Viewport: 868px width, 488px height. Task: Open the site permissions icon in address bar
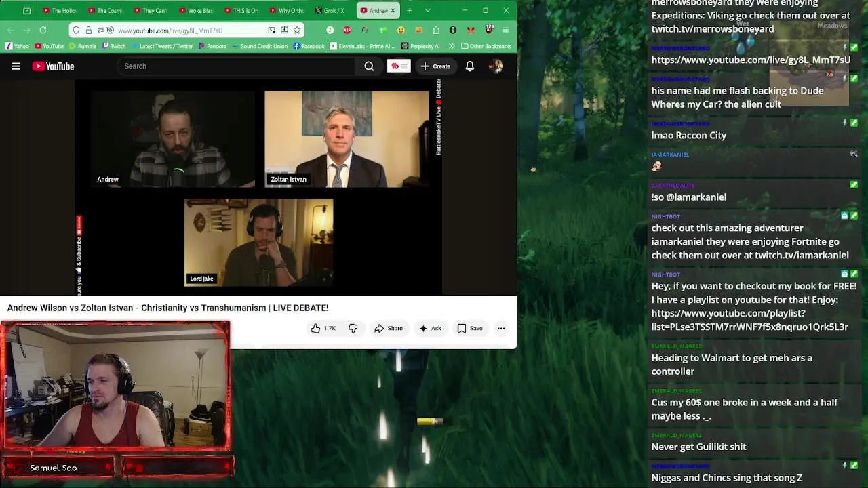point(100,30)
